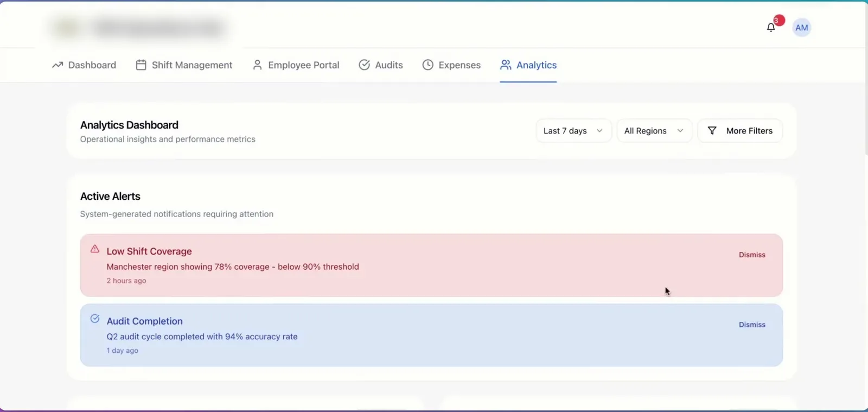
Task: Switch to Shift Management tab
Action: 184,65
